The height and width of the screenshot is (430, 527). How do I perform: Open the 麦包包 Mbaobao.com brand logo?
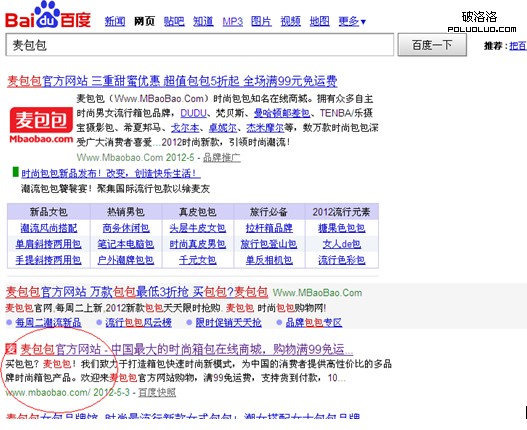click(41, 125)
